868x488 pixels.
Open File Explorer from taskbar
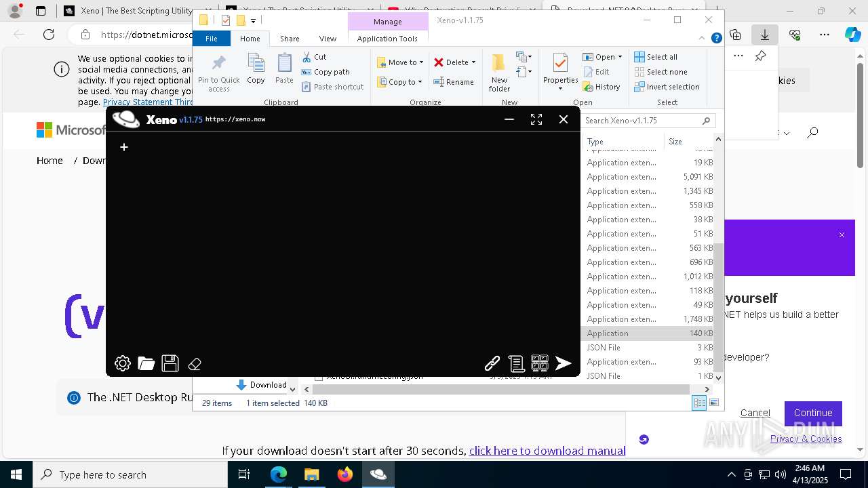pyautogui.click(x=311, y=474)
